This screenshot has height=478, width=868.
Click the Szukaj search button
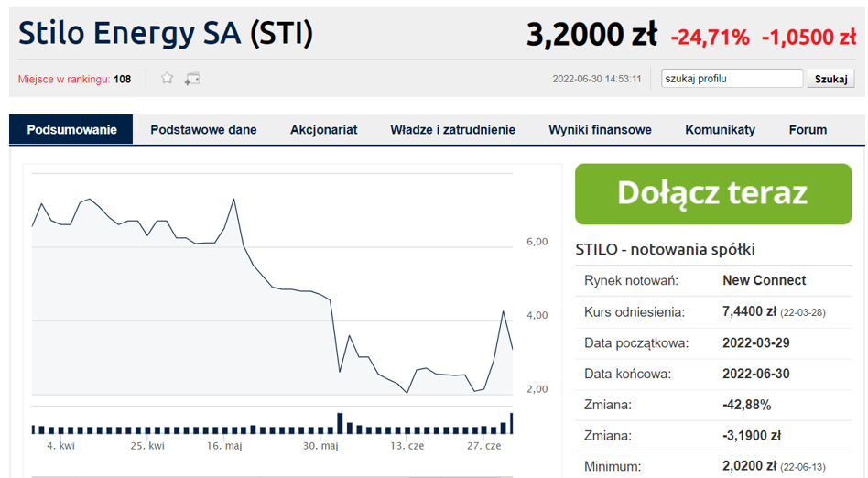tap(830, 79)
